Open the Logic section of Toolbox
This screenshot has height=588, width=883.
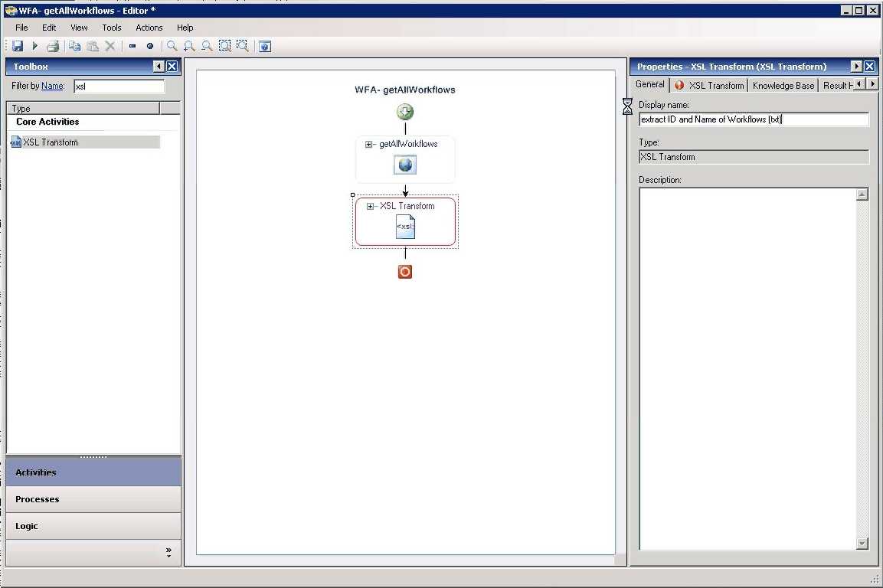point(93,525)
